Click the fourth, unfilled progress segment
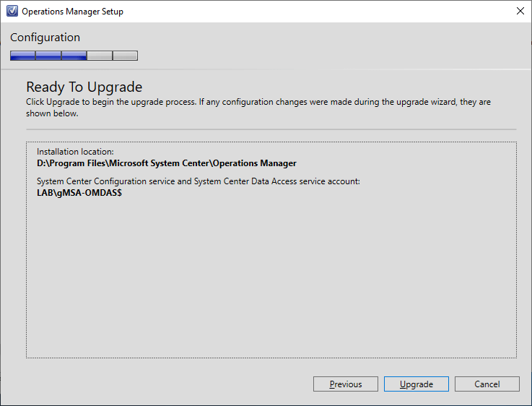 click(x=100, y=56)
